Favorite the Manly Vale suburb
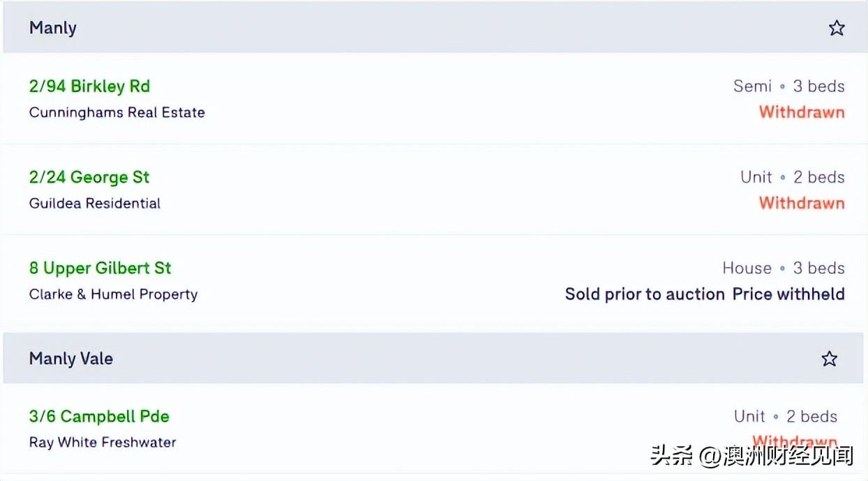This screenshot has height=481, width=868. click(829, 358)
